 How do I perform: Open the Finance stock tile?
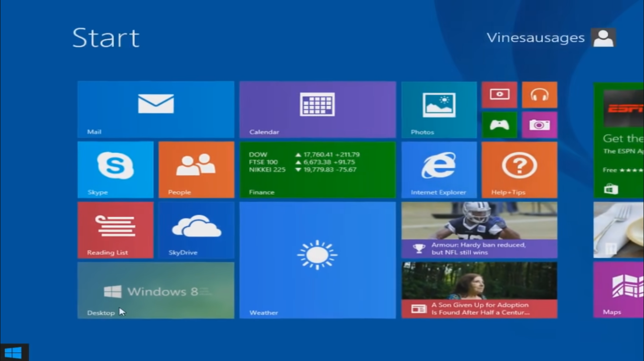pyautogui.click(x=318, y=170)
